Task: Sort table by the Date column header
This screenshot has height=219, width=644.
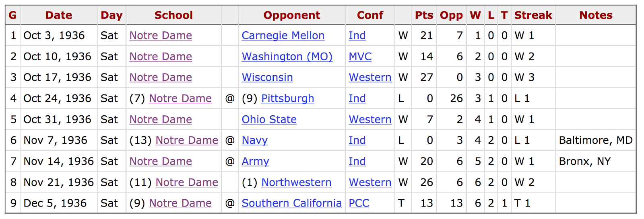Action: (x=59, y=15)
